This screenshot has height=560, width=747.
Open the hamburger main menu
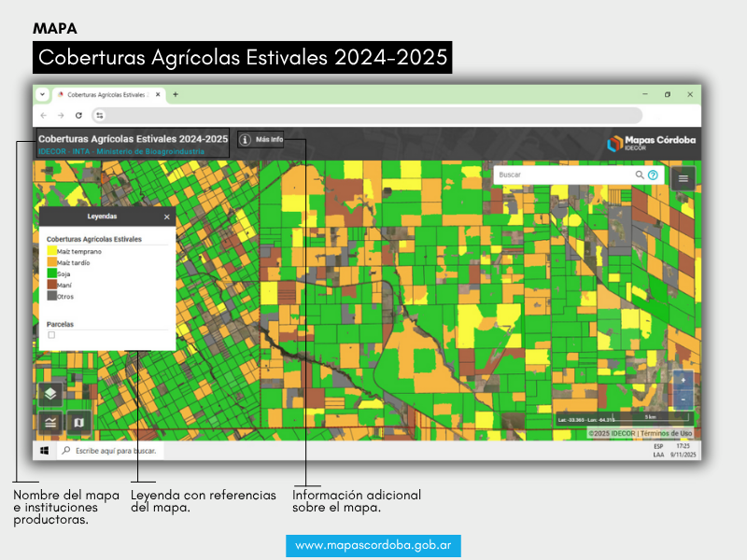tap(684, 177)
